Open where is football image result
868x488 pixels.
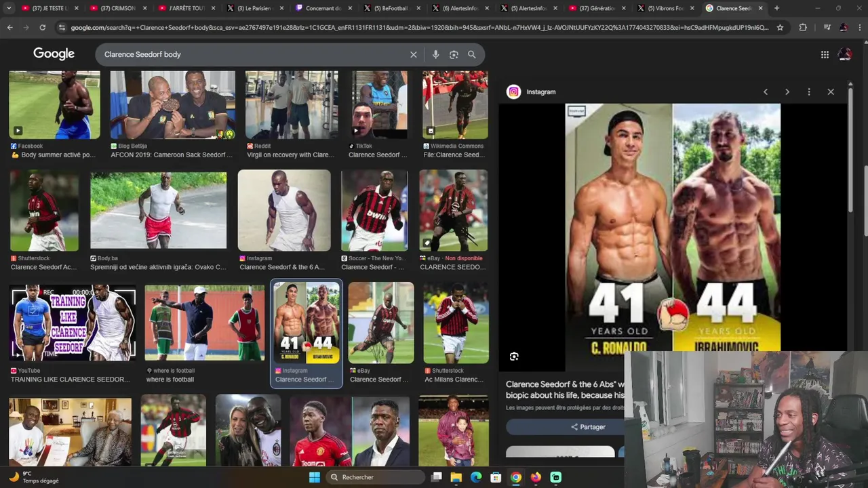(204, 332)
